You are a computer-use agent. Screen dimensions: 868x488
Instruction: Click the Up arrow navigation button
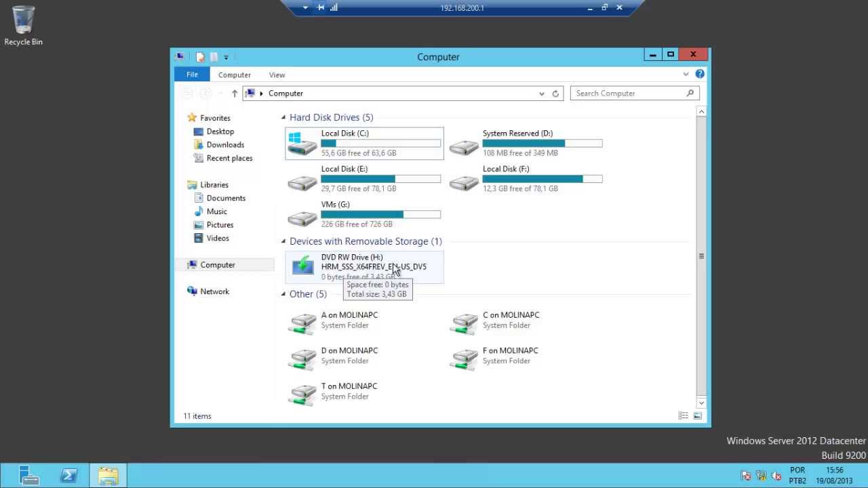coord(235,94)
